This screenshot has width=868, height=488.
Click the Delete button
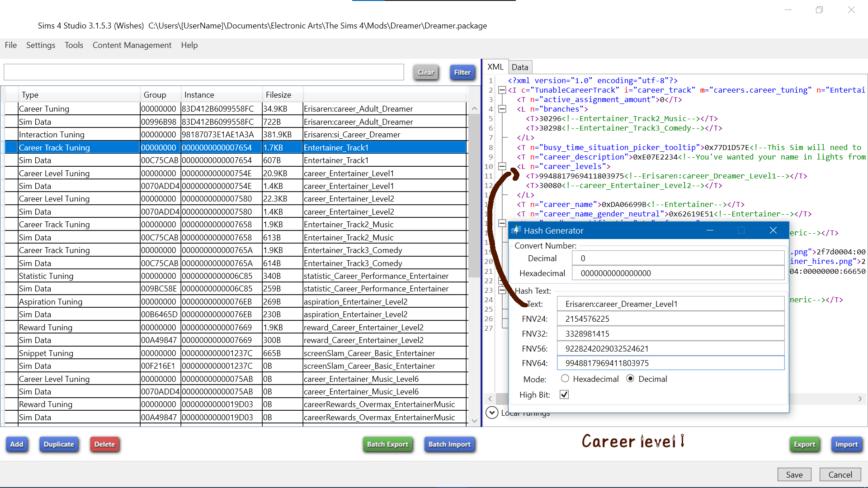(104, 444)
